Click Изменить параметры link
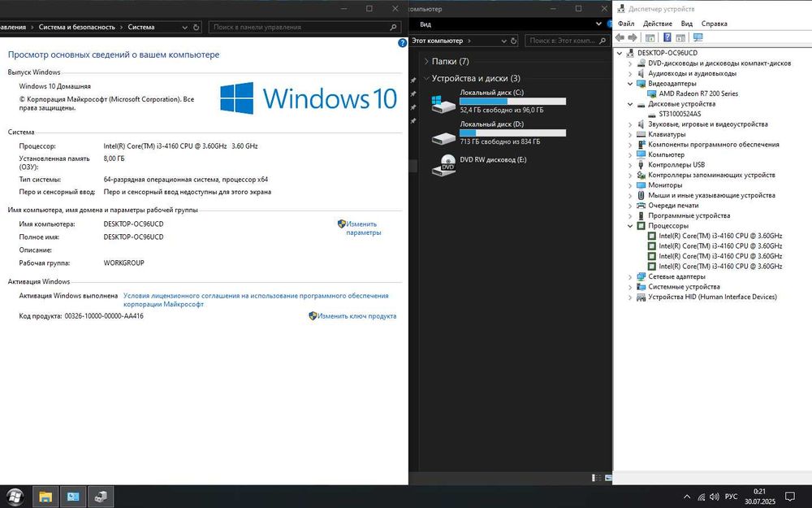Image resolution: width=812 pixels, height=508 pixels. [363, 228]
